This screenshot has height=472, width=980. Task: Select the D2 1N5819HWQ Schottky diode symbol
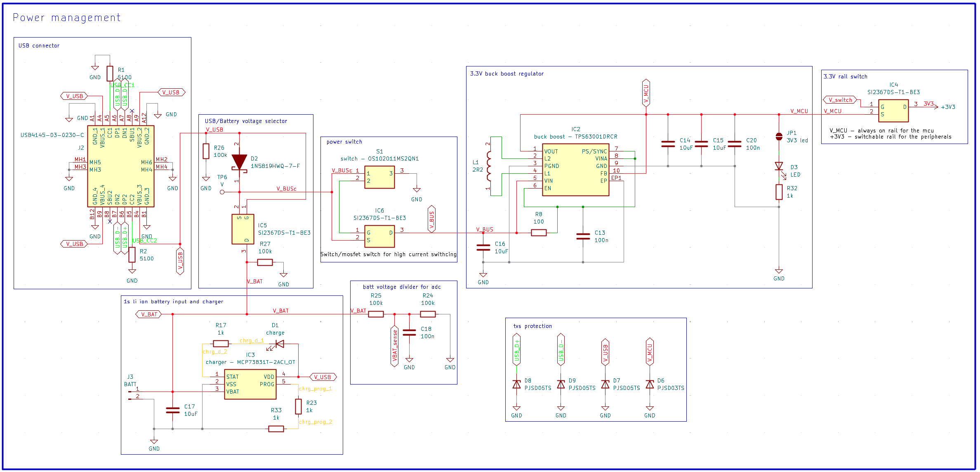coord(239,162)
